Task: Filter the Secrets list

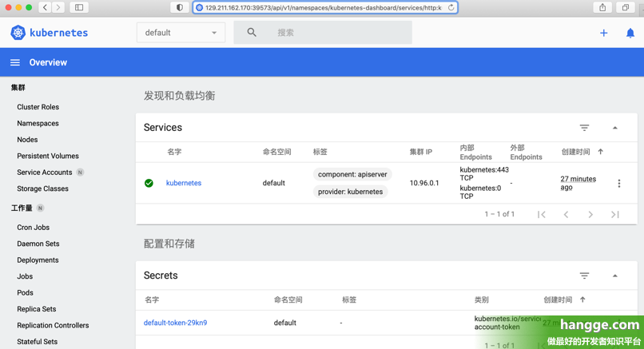Action: 584,276
